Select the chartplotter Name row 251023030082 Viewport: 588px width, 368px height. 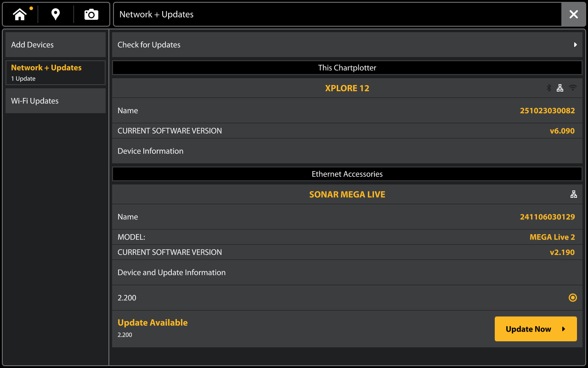[x=347, y=110]
